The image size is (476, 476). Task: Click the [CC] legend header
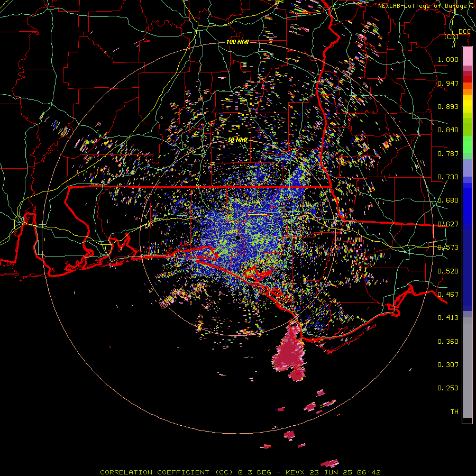(452, 36)
